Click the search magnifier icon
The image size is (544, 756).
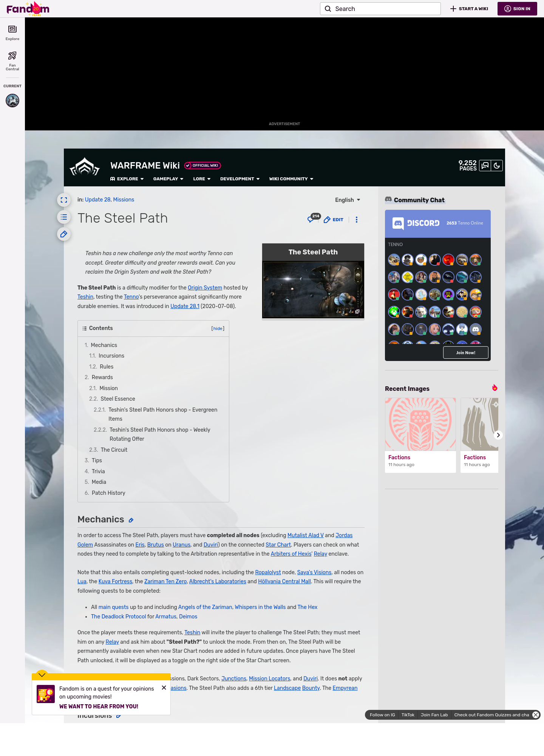coord(328,9)
